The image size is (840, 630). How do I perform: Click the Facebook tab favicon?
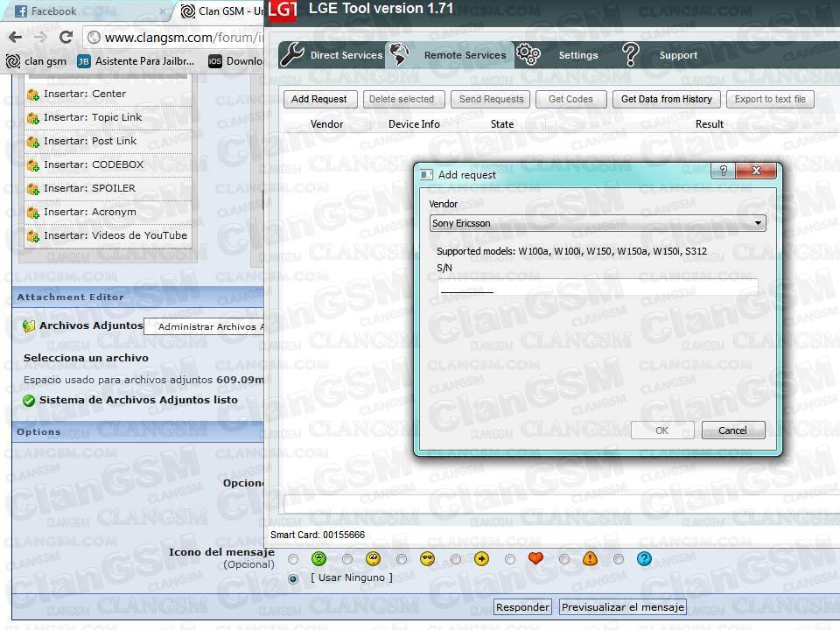(x=21, y=10)
